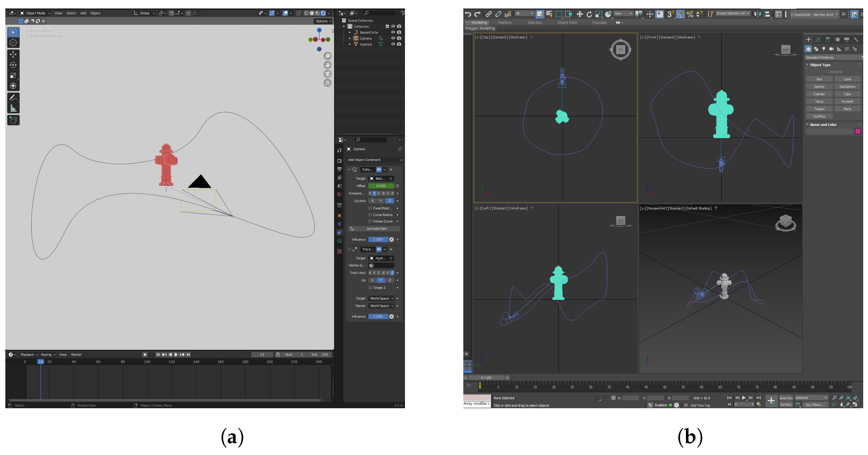Click Select and Rotate in 3ds Max toolbar
The width and height of the screenshot is (868, 455).
[589, 14]
